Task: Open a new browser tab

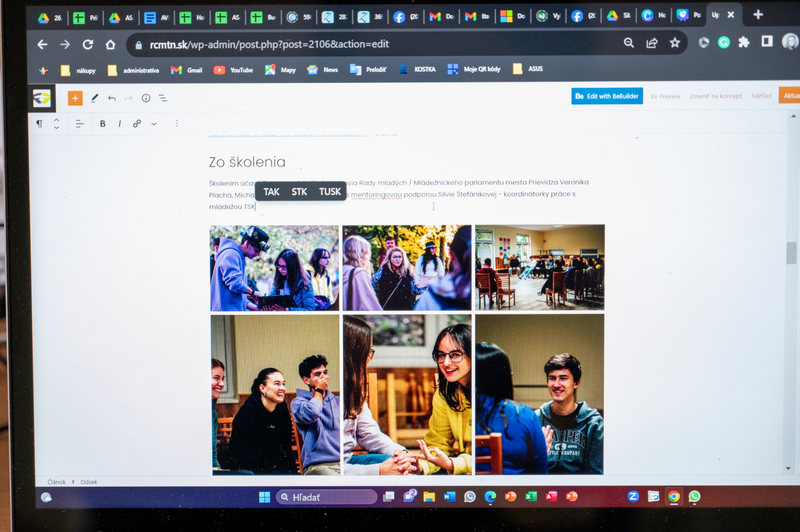Action: pos(758,15)
